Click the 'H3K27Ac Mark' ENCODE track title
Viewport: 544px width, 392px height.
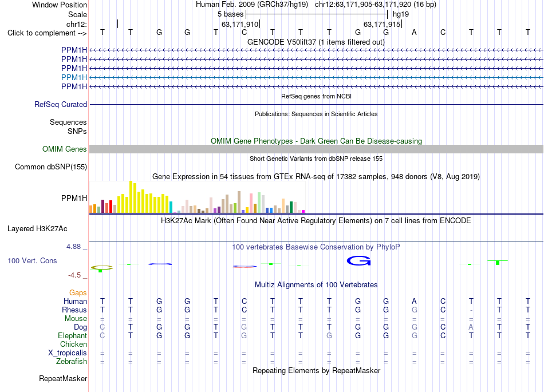tap(316, 221)
